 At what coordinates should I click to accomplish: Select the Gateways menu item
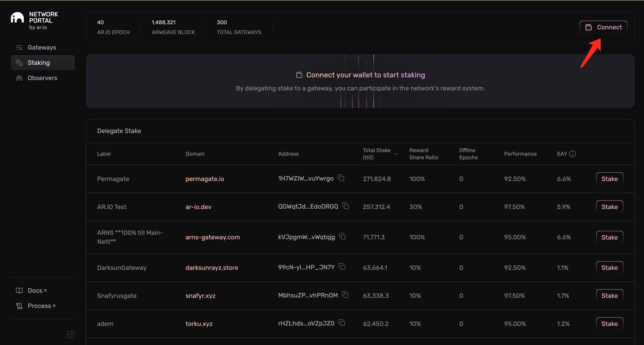[42, 47]
